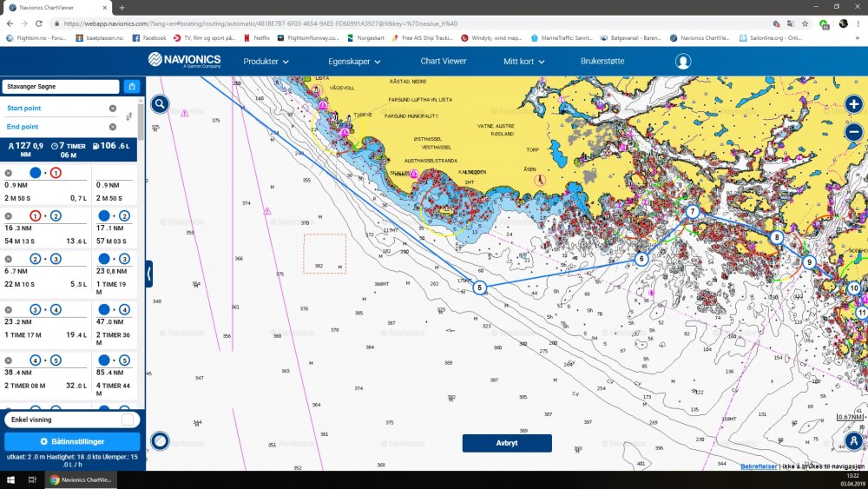This screenshot has height=489, width=868.
Task: Zoom out with the minus button
Action: pyautogui.click(x=853, y=132)
